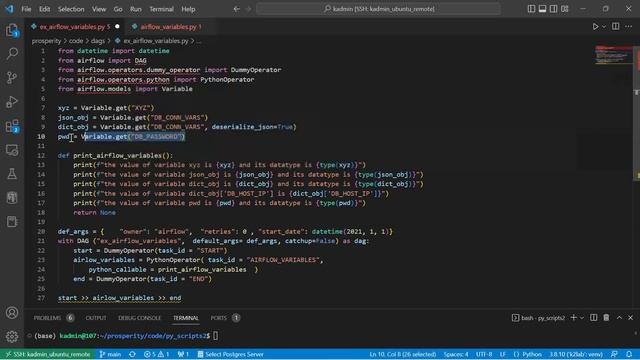Open the View menu
Viewport: 640px width, 360px height.
coord(99,9)
